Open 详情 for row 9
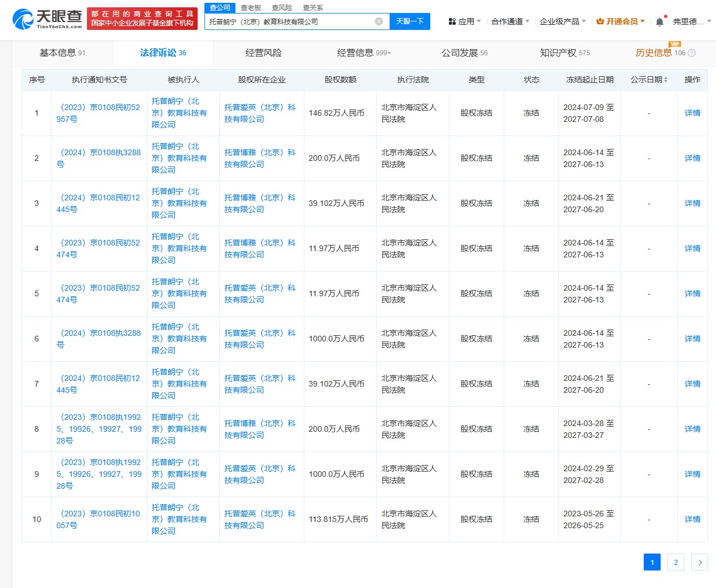The image size is (716, 588). 692,474
